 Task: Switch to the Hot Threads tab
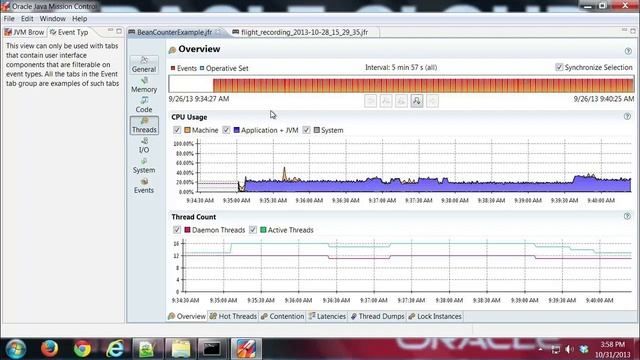pyautogui.click(x=233, y=316)
